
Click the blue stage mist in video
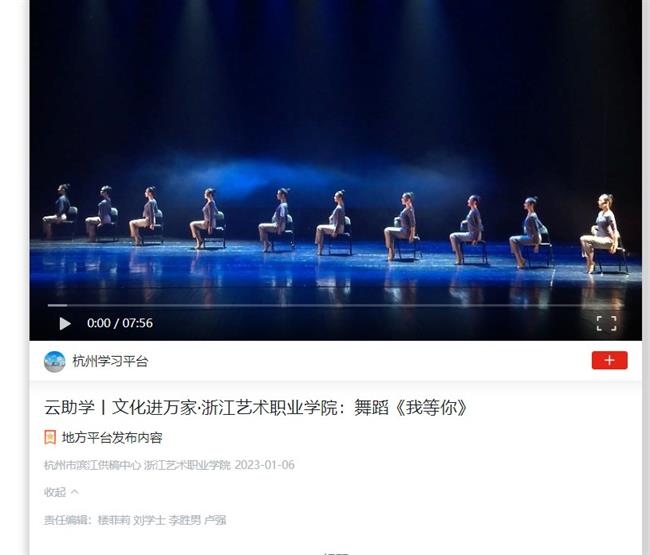[315, 176]
